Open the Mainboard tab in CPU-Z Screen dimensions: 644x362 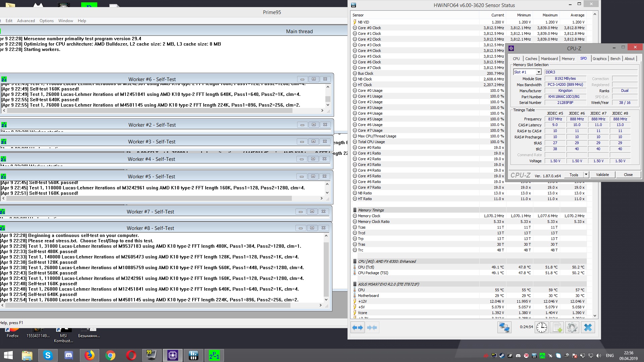coord(549,59)
